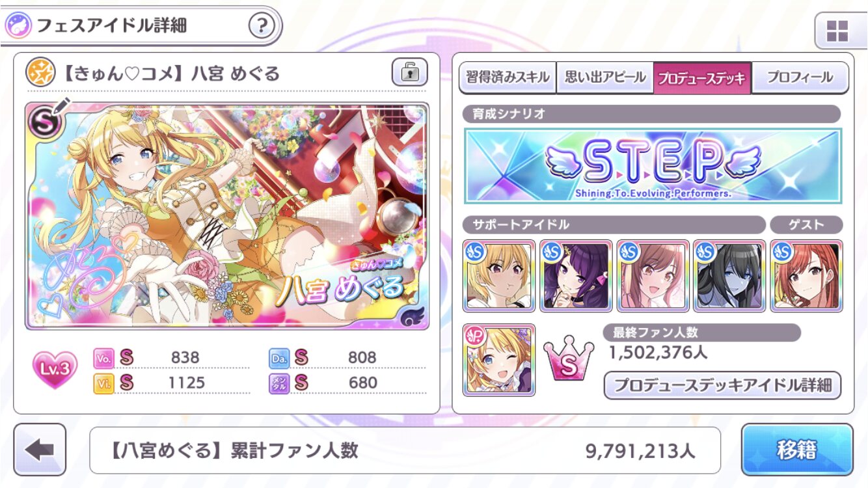The width and height of the screenshot is (868, 488).
Task: Switch to the 習得済みスキル tab
Action: coord(508,78)
